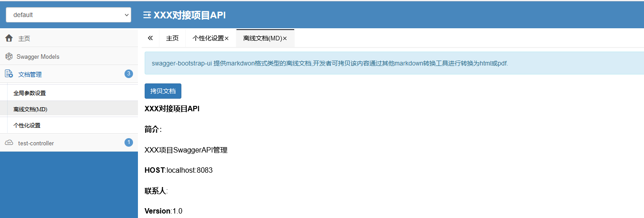
Task: Click the home icon in the sidebar
Action: tap(9, 39)
